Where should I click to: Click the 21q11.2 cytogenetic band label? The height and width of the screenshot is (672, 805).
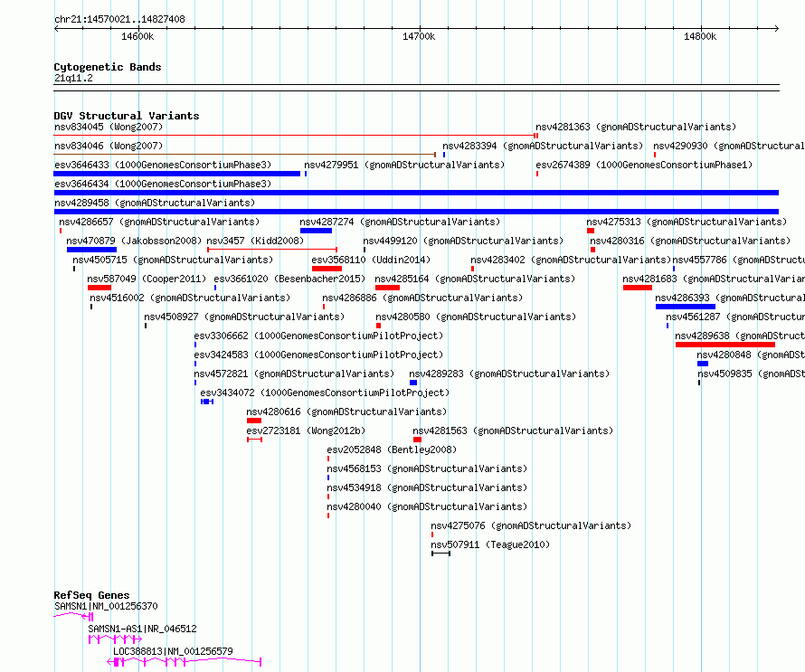(73, 78)
